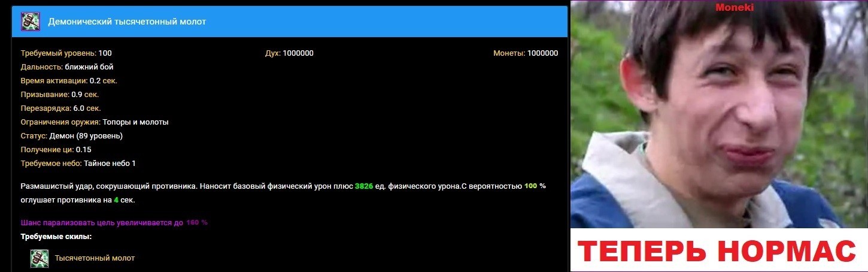Click the Время активации: 0.2 сек line
The width and height of the screenshot is (868, 272).
coord(69,81)
